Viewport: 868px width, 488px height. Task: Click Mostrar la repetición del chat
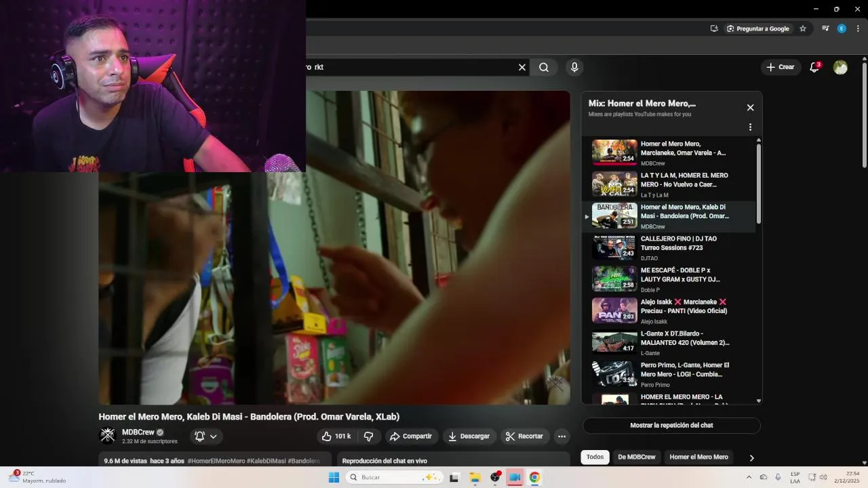pos(671,426)
